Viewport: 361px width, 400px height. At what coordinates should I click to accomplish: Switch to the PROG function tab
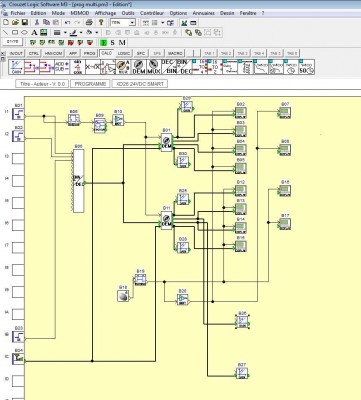89,53
